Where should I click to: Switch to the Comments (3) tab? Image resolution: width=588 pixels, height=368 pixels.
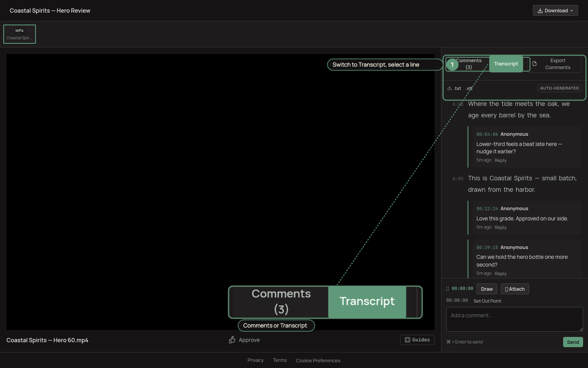(468, 64)
